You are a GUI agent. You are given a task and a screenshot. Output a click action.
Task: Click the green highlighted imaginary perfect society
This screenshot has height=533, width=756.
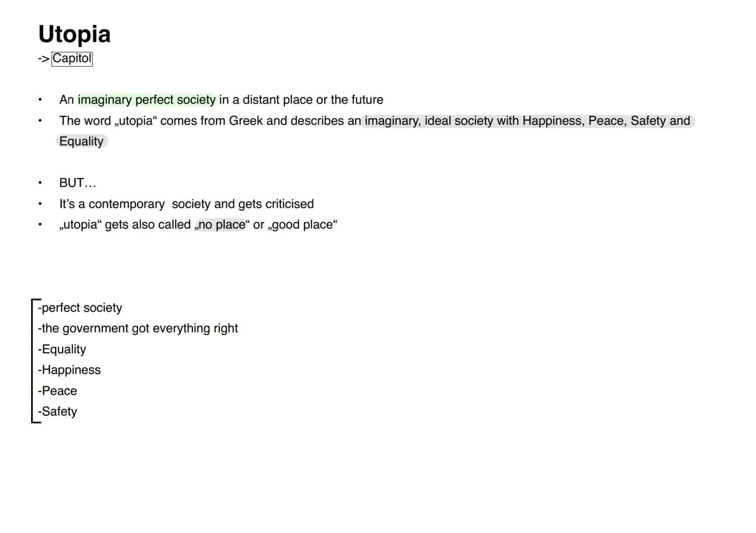[147, 100]
